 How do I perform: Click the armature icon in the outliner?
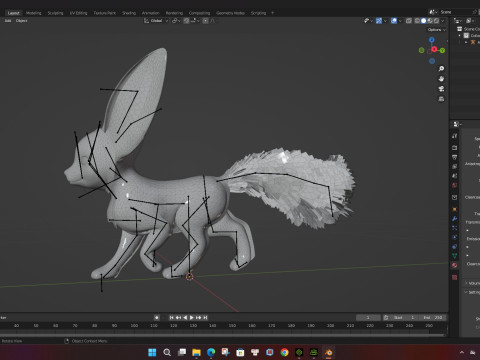pos(473,42)
